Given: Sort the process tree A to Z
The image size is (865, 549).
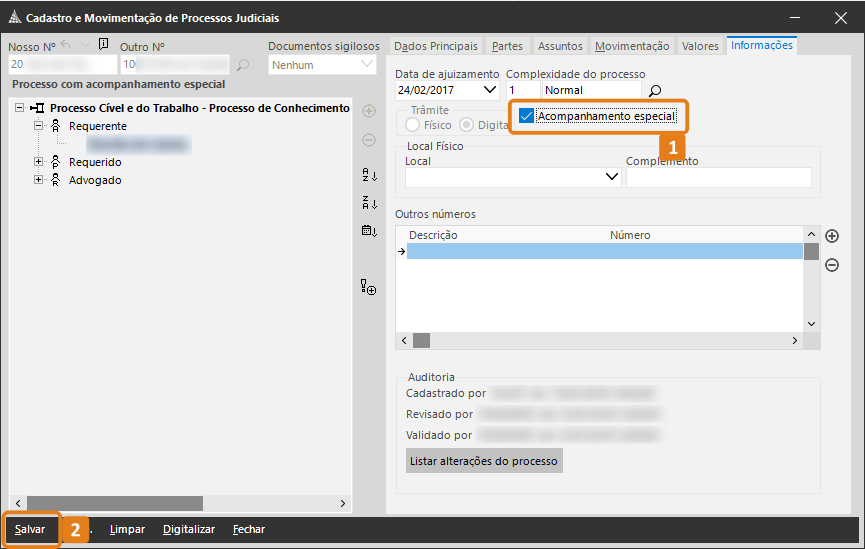Looking at the screenshot, I should click(369, 175).
